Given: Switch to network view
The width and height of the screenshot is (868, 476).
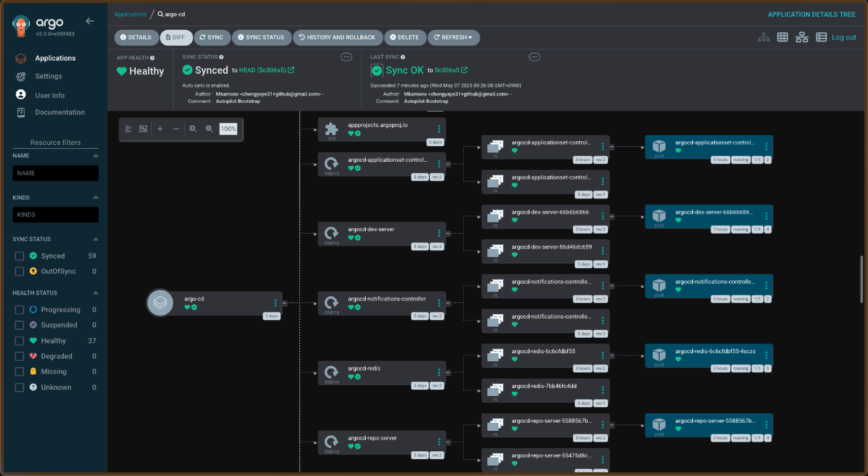Looking at the screenshot, I should point(802,37).
